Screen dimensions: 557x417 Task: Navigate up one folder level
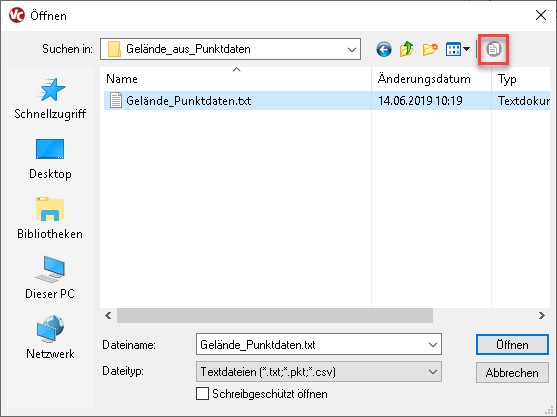tap(406, 49)
